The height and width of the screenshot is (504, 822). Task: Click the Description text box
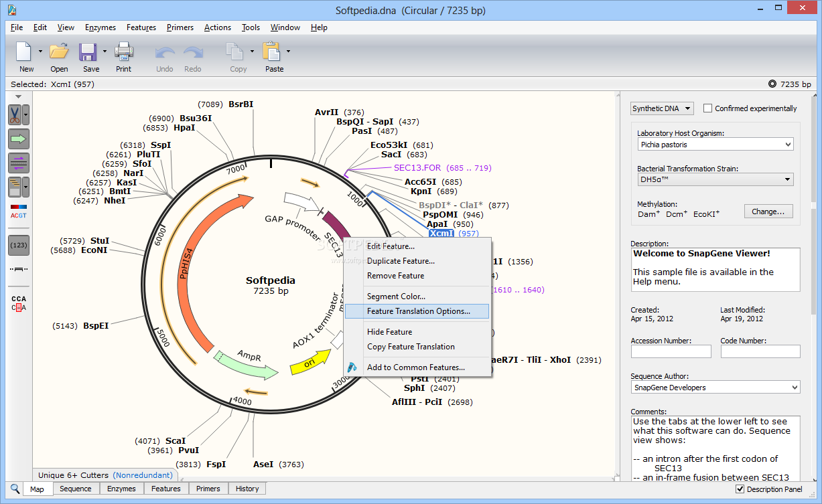click(715, 270)
